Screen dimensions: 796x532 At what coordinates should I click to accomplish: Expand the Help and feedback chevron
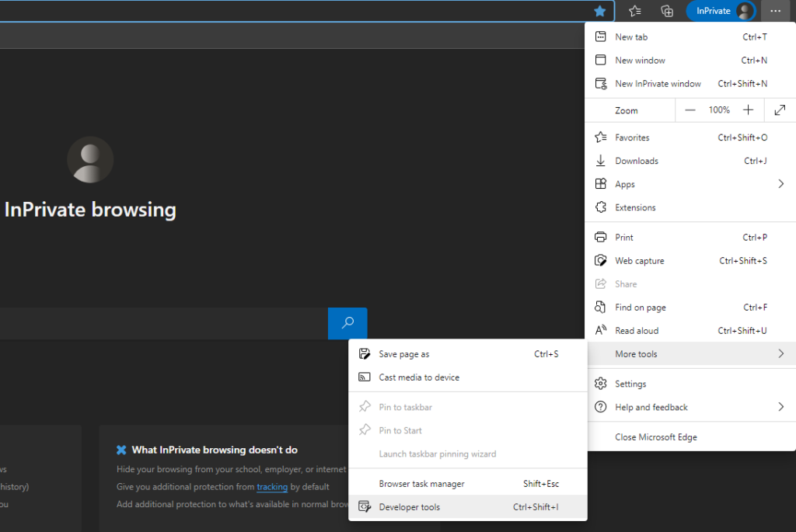(x=780, y=407)
